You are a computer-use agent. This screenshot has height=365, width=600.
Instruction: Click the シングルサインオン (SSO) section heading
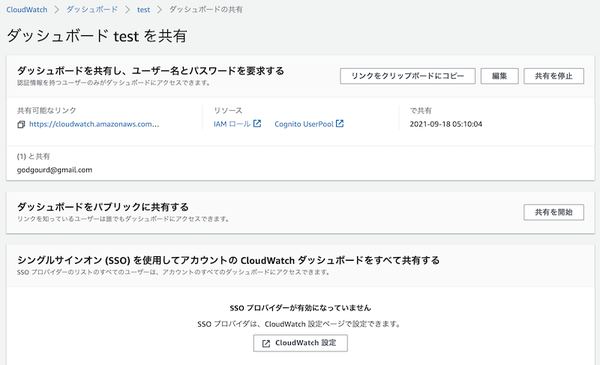(228, 261)
